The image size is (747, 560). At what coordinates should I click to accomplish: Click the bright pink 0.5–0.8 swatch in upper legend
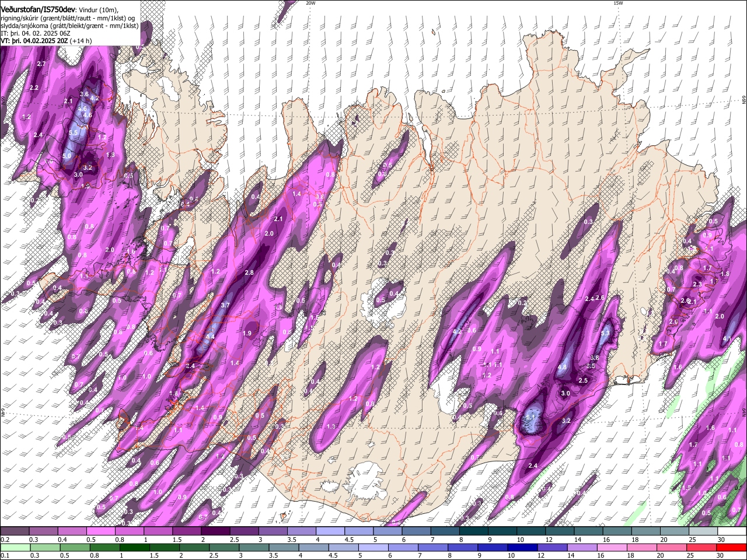pyautogui.click(x=100, y=531)
